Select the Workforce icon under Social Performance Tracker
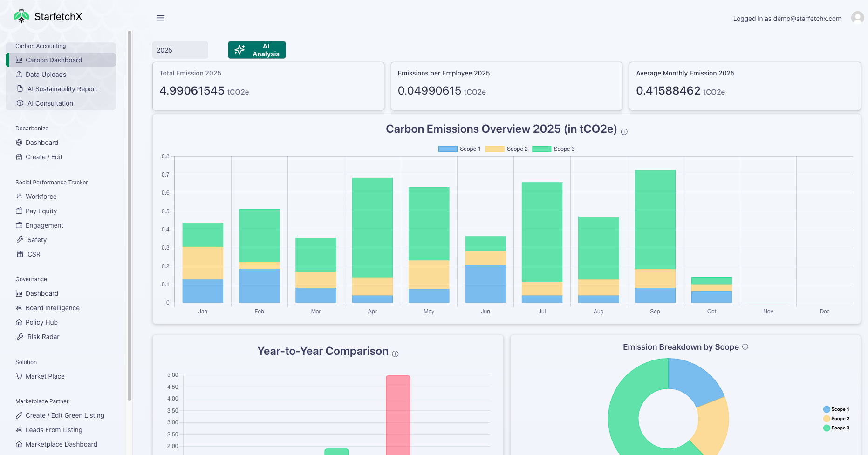 (x=19, y=196)
